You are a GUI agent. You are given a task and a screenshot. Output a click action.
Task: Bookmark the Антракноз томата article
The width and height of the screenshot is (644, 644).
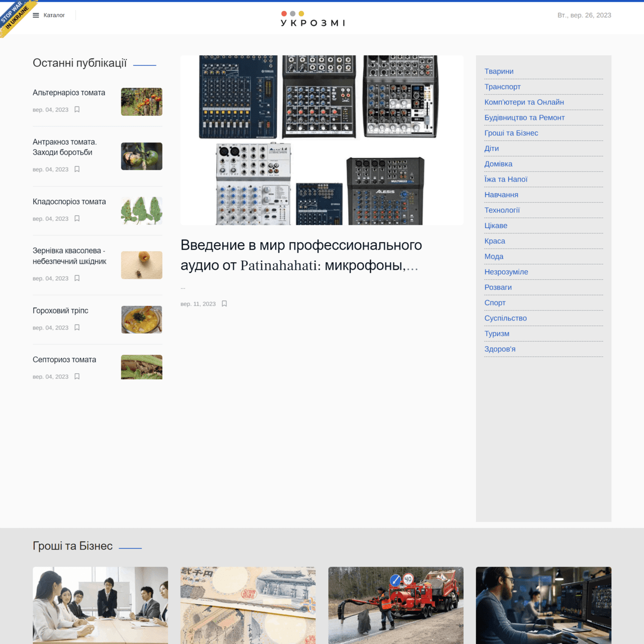pyautogui.click(x=77, y=169)
